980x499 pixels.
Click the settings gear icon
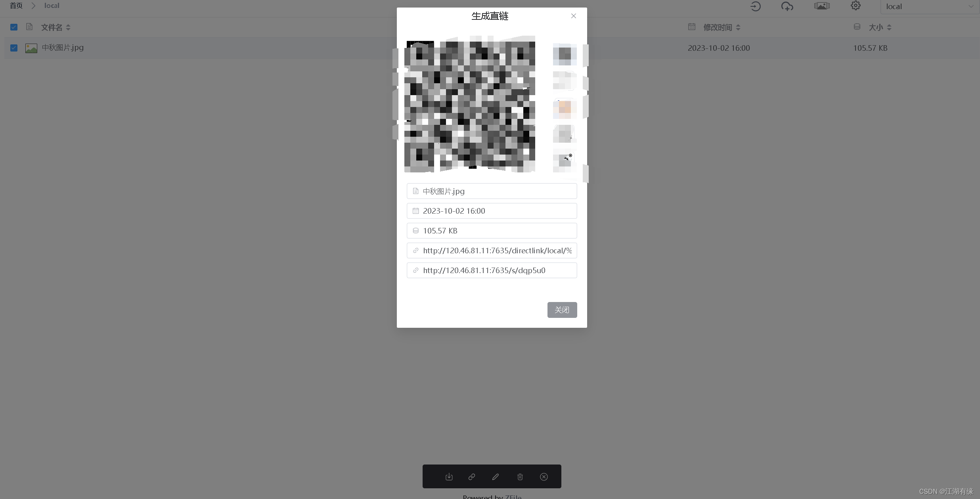click(x=856, y=6)
